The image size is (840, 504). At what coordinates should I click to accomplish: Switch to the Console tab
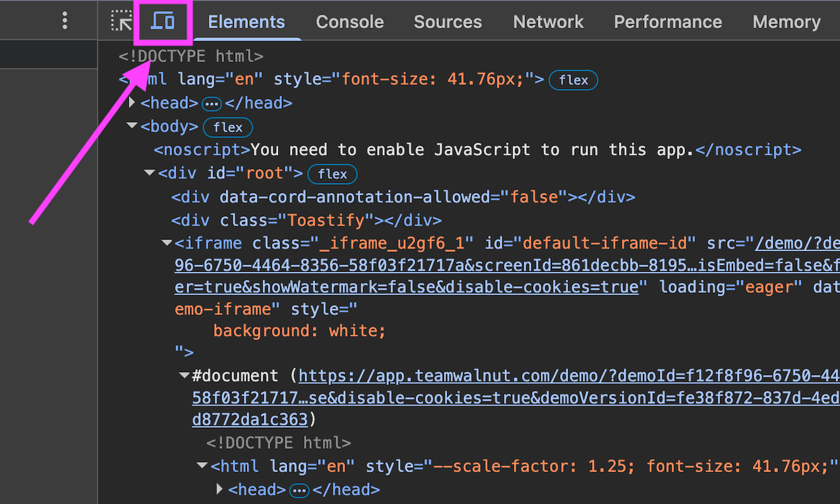349,21
